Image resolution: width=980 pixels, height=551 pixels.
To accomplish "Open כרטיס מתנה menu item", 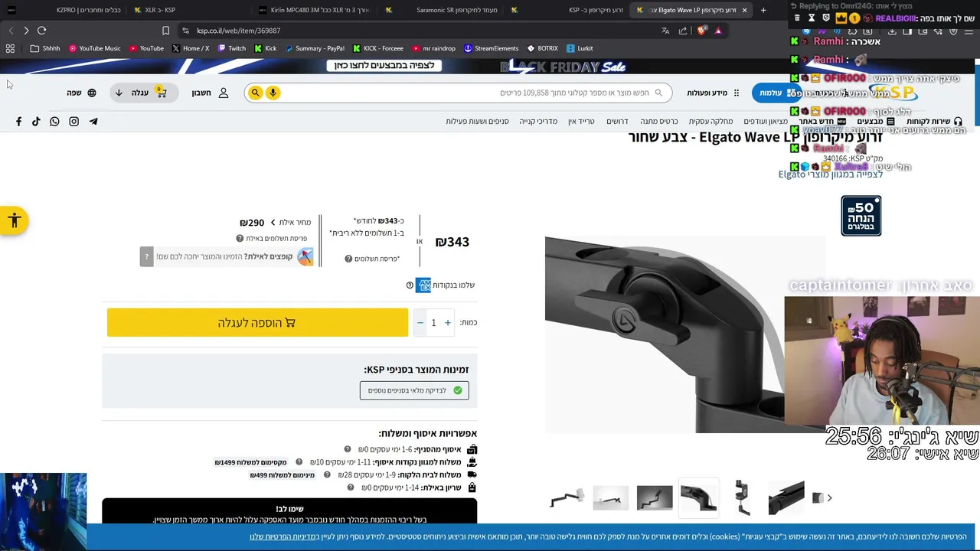I will point(659,122).
